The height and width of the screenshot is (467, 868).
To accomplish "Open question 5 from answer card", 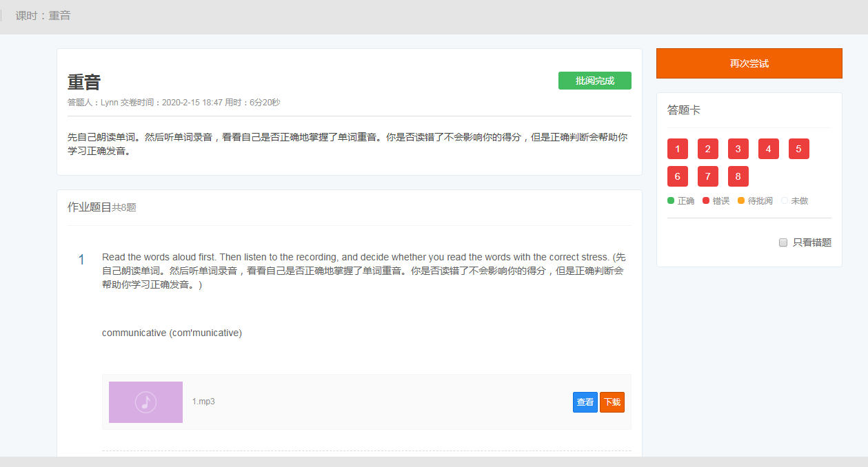I will 798,149.
